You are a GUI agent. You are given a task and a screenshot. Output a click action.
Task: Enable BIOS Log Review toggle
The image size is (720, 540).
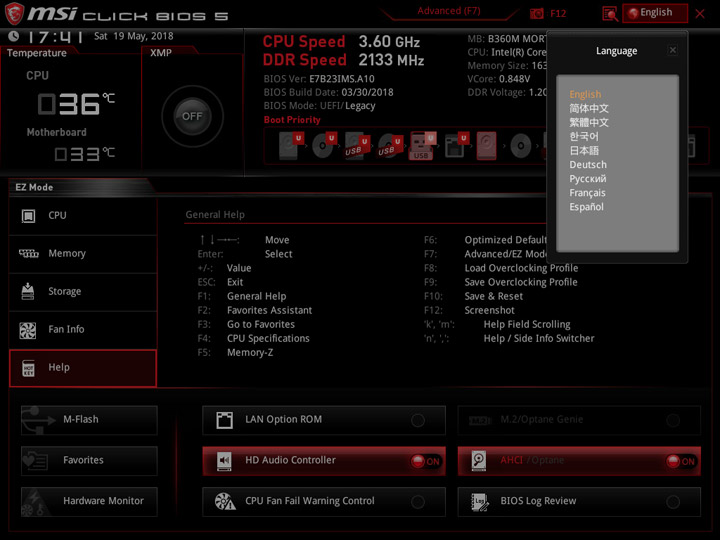[673, 502]
